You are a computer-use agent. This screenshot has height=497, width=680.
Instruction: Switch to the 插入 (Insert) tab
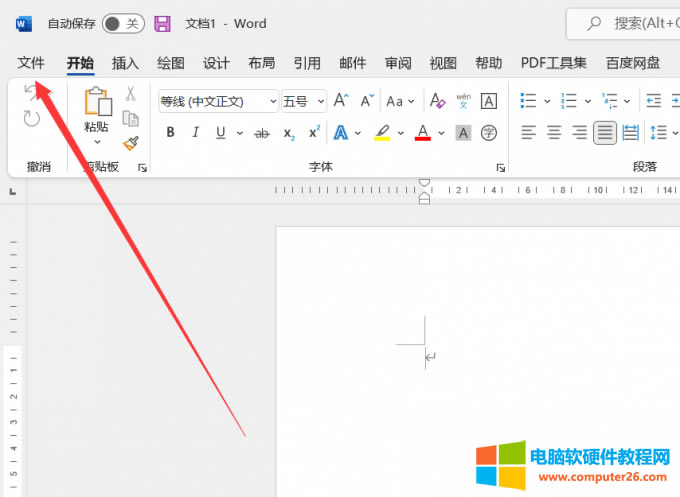[x=125, y=63]
